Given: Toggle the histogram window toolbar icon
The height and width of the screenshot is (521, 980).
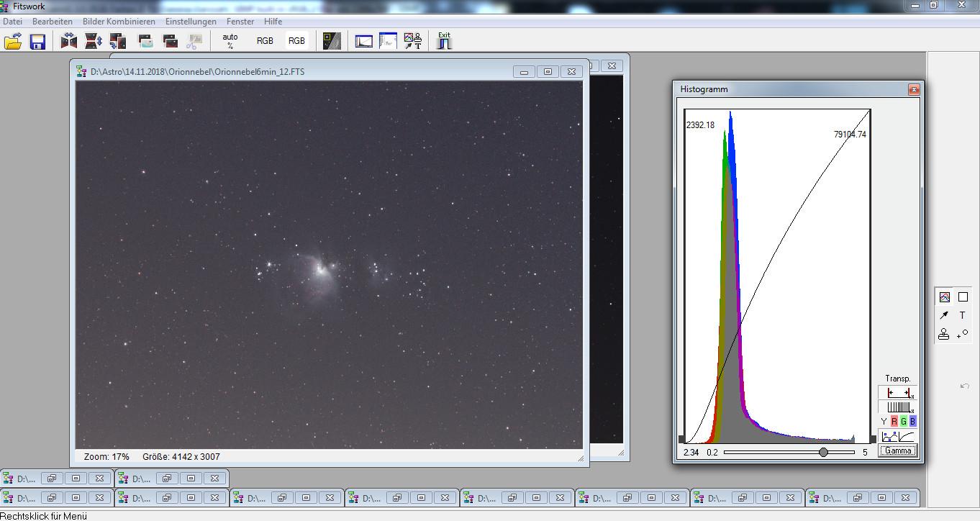Looking at the screenshot, I should 364,41.
